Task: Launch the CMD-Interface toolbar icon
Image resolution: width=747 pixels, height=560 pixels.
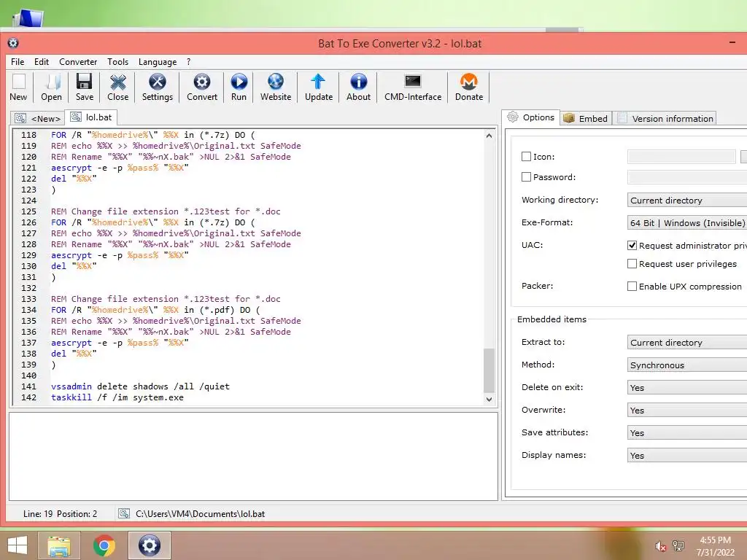Action: (x=413, y=87)
